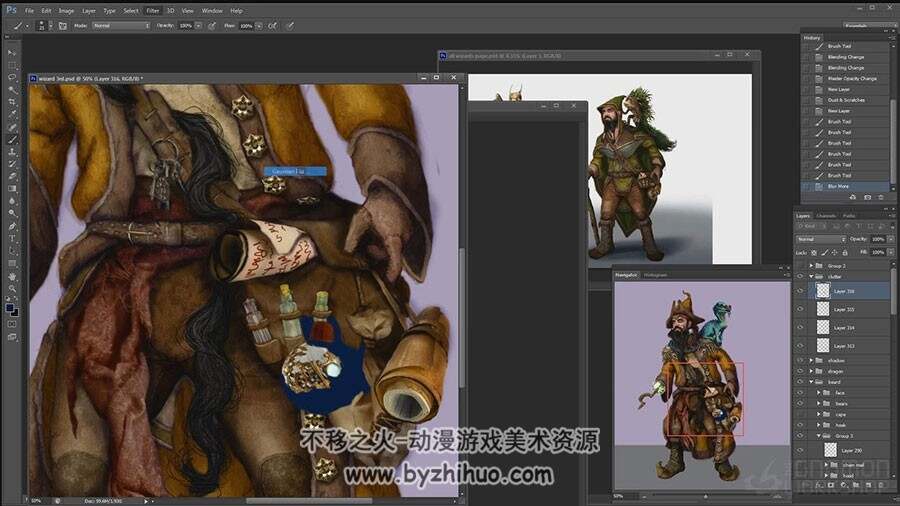Hide the clutter group eye icon
Image resolution: width=900 pixels, height=506 pixels.
click(x=800, y=277)
